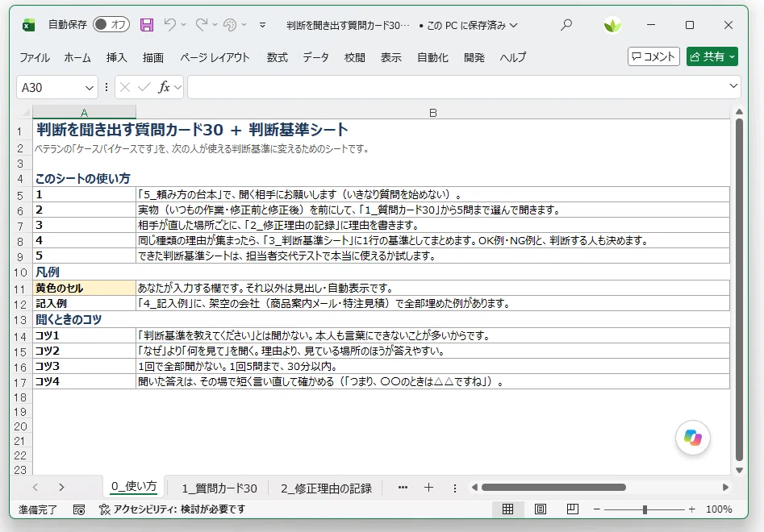Image resolution: width=764 pixels, height=532 pixels.
Task: Click the accessibility status アクセシビリティ: 検討が必要です
Action: click(x=173, y=509)
